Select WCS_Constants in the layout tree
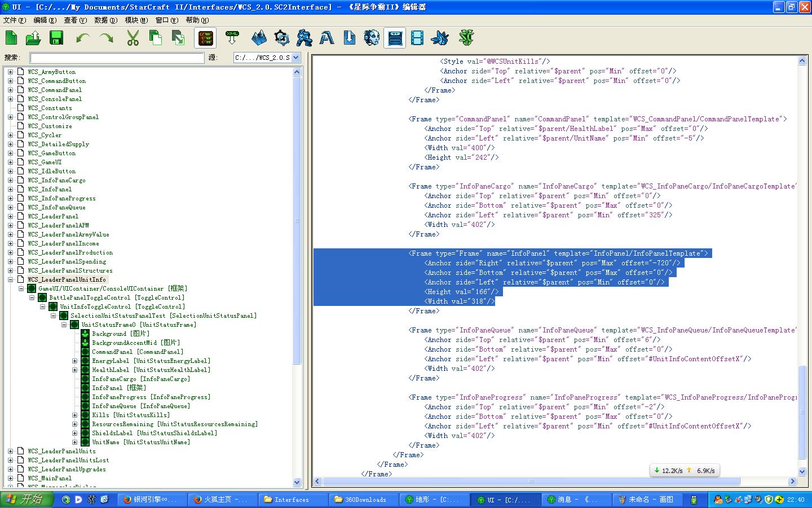 point(50,108)
